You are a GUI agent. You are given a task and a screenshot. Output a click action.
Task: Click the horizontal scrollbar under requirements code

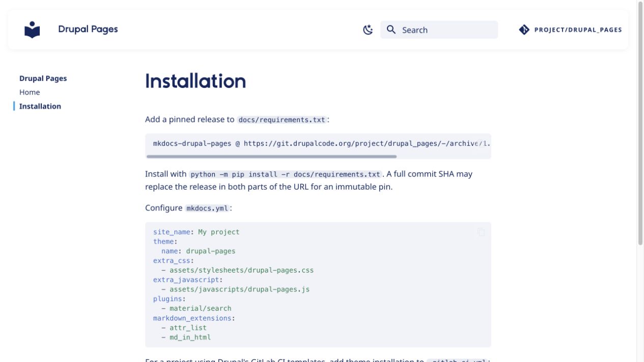click(x=271, y=157)
